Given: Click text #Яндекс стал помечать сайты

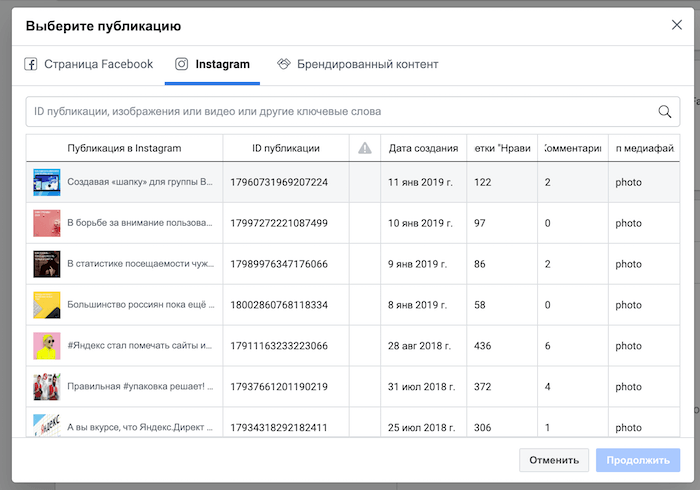Looking at the screenshot, I should point(140,345).
